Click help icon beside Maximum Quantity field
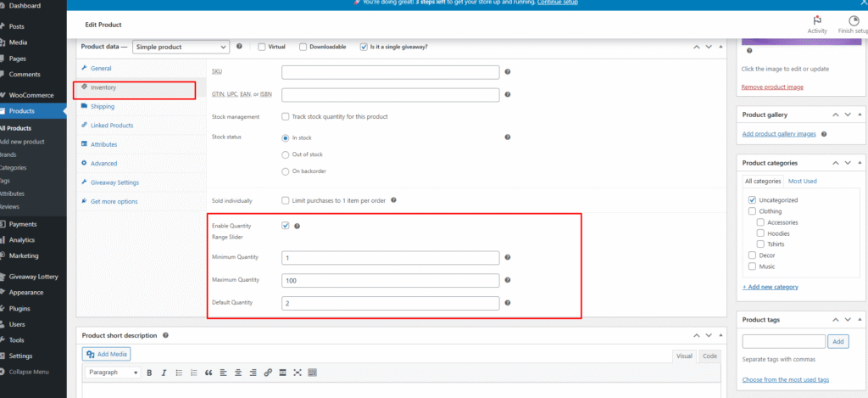 [507, 280]
